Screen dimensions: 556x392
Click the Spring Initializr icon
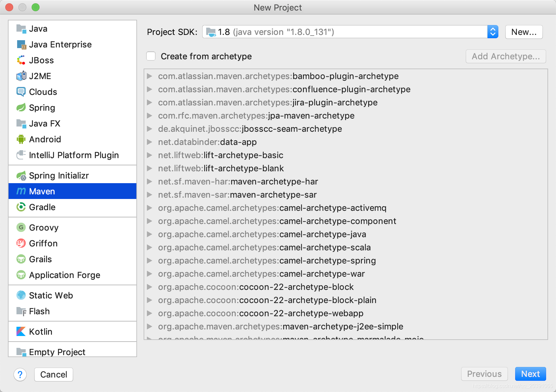tap(21, 176)
